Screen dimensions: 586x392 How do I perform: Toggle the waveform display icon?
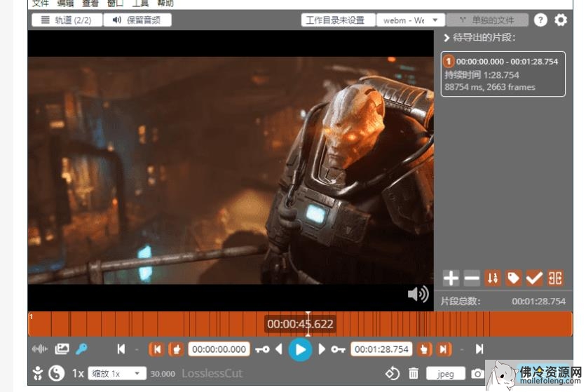40,349
